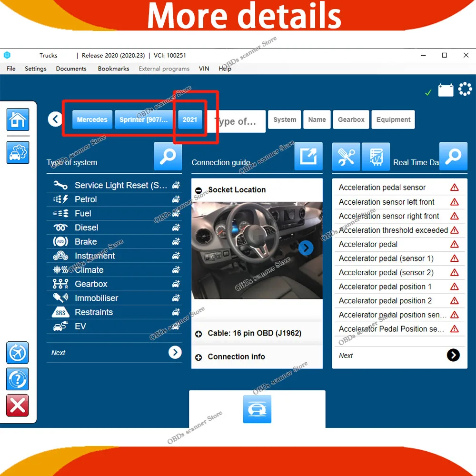Select the Petrol system type

[x=114, y=199]
